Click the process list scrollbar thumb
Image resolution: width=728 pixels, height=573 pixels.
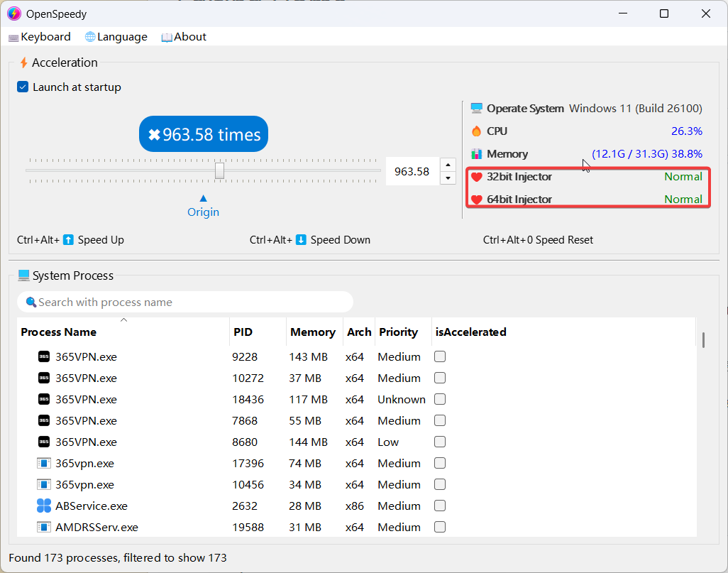[x=704, y=339]
